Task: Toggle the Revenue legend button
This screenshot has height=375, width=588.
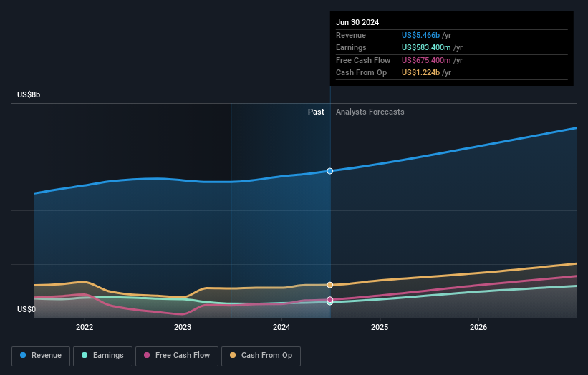Action: tap(41, 356)
